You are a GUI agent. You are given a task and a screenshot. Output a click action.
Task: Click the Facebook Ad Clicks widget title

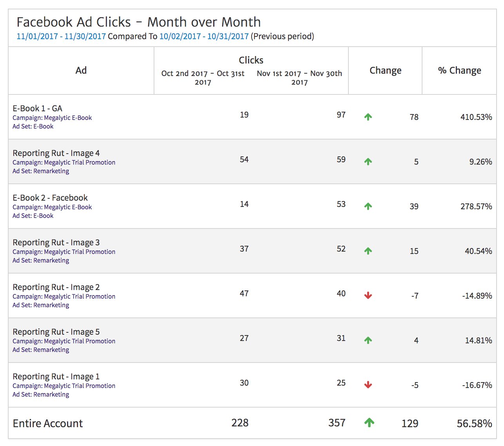[x=138, y=22]
